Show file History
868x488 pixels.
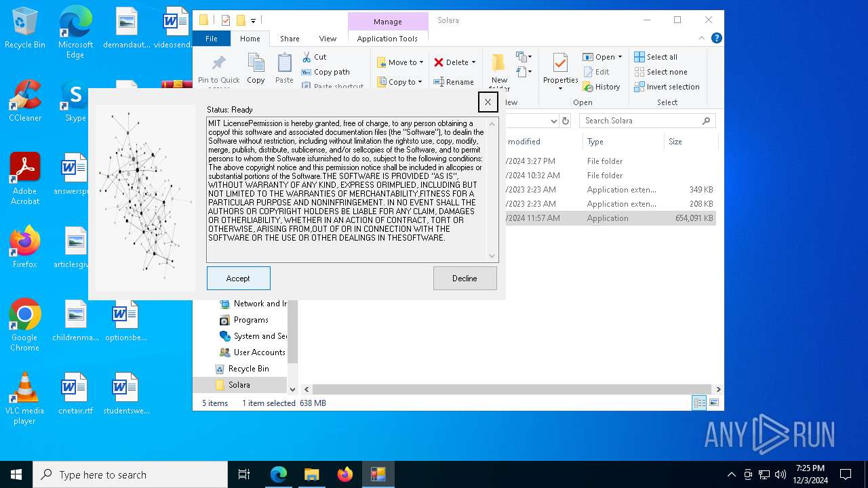[601, 87]
